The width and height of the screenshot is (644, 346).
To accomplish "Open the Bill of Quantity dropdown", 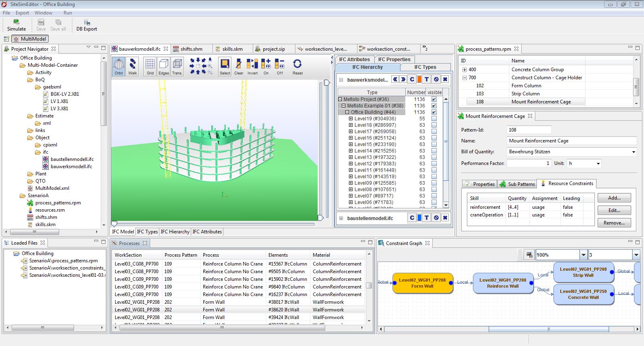I will 634,152.
